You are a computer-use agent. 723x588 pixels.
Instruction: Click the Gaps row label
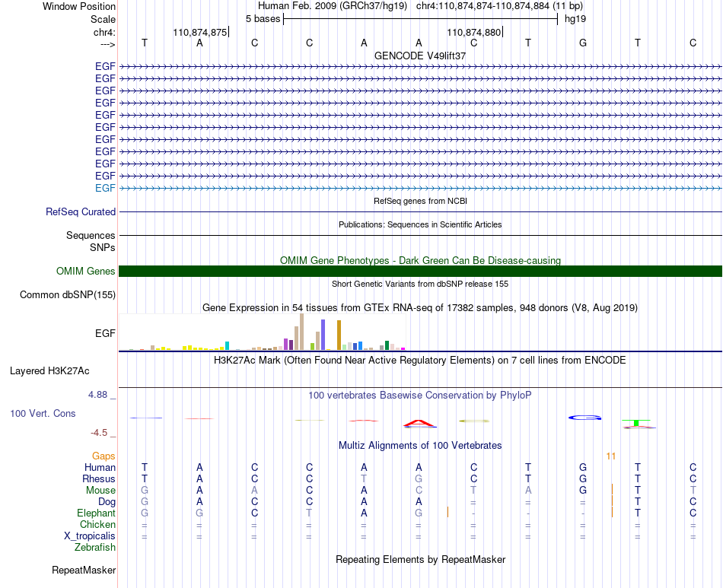coord(104,456)
